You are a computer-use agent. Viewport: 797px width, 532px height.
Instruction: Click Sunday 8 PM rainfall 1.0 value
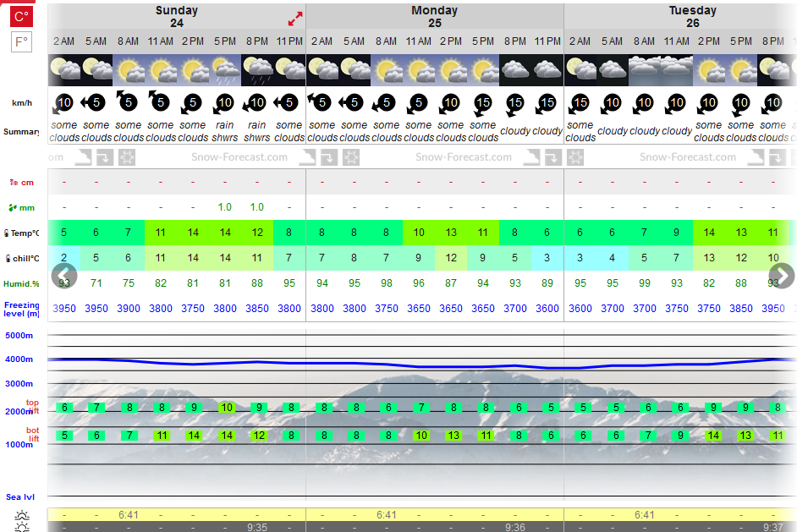coord(256,207)
